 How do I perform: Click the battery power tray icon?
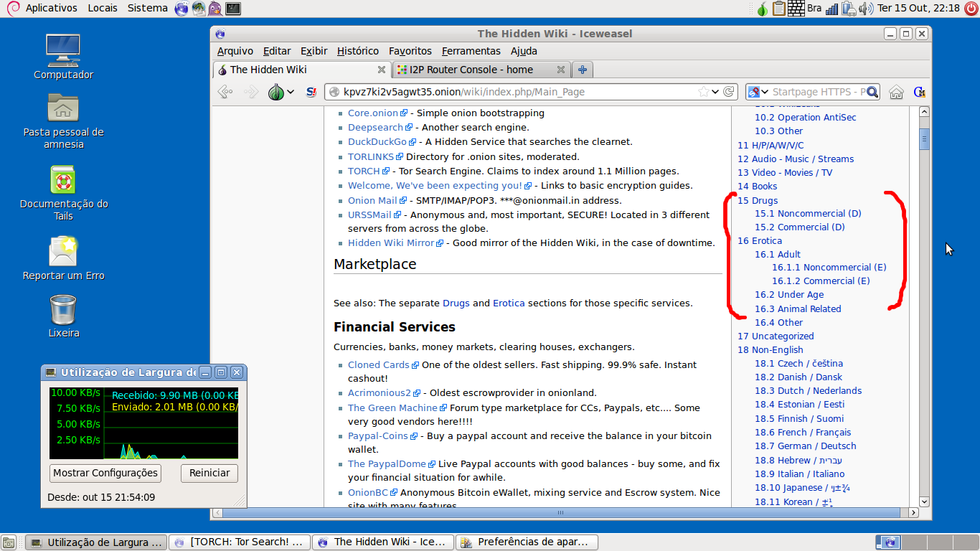849,9
